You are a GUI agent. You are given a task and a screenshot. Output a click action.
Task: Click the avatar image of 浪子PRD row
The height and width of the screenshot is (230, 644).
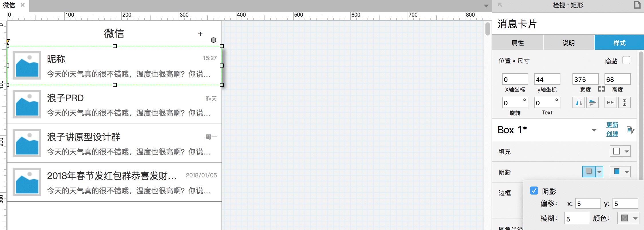27,104
